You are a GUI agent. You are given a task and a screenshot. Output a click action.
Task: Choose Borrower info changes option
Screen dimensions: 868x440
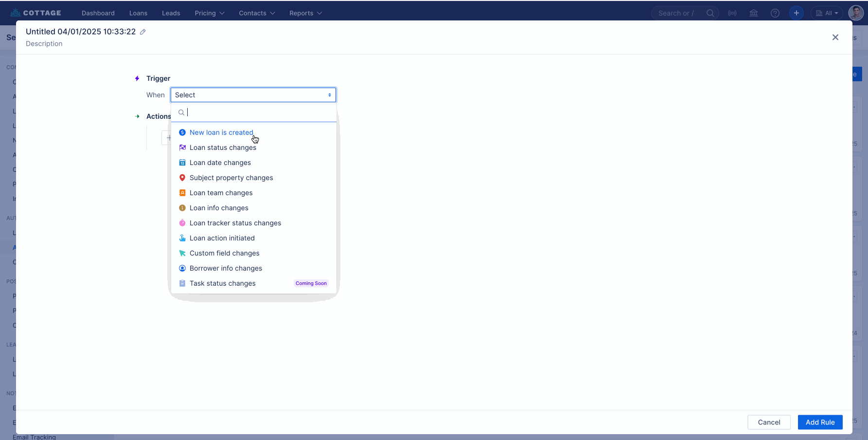click(254, 268)
